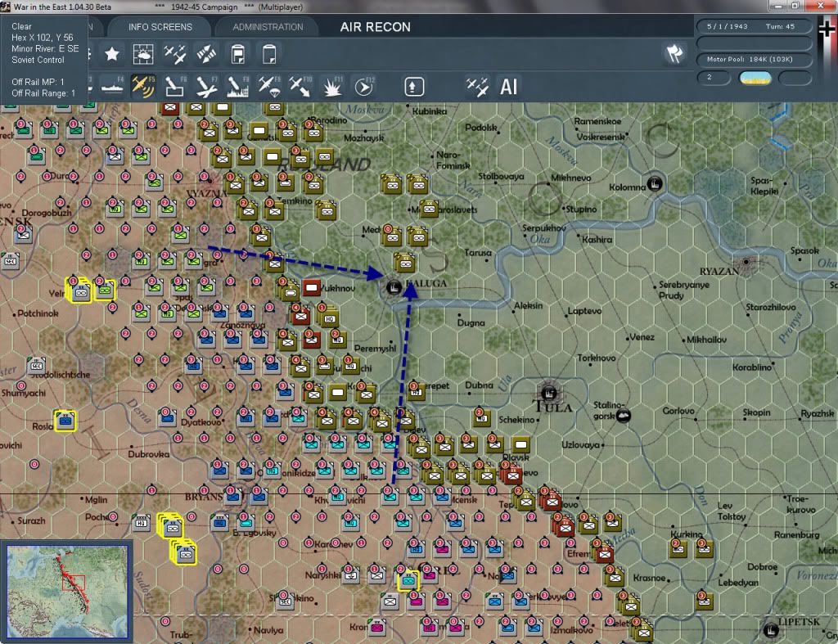This screenshot has width=838, height=644.
Task: Click the date and turn display
Action: coord(754,26)
